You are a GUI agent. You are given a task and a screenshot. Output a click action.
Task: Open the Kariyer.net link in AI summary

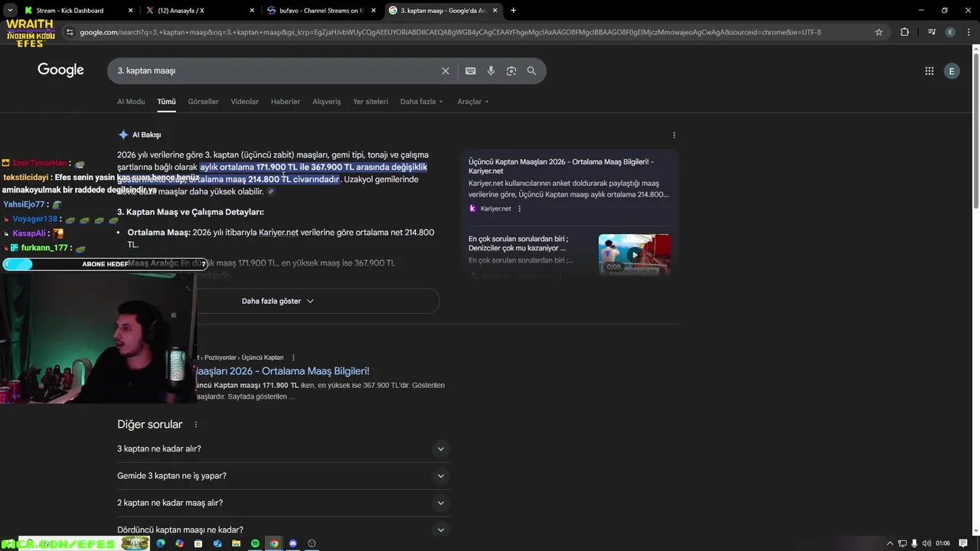279,233
